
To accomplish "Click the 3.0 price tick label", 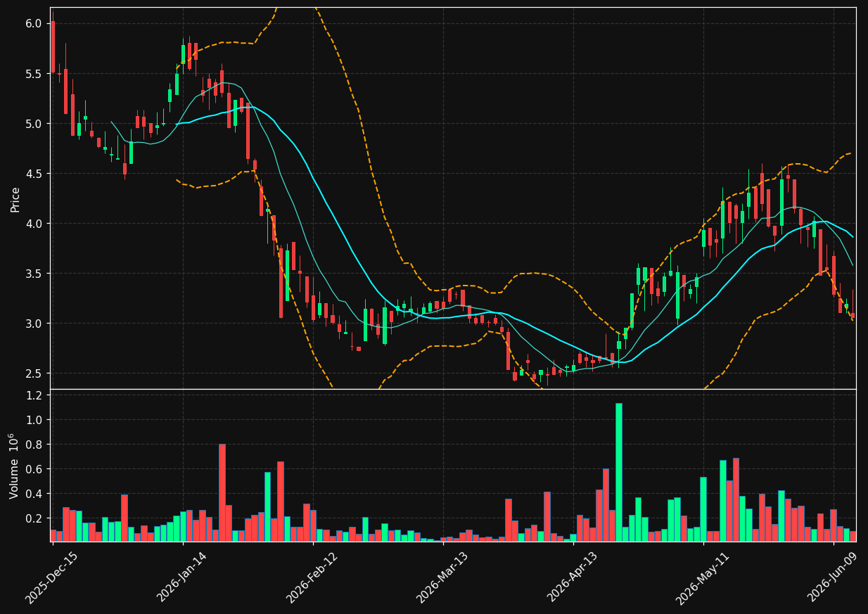I will click(33, 324).
